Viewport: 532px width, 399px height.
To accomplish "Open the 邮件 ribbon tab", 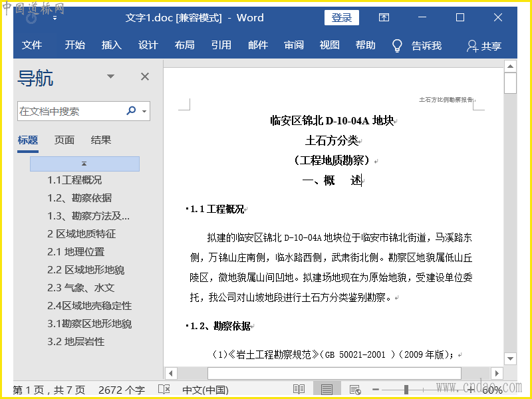I will tap(258, 45).
